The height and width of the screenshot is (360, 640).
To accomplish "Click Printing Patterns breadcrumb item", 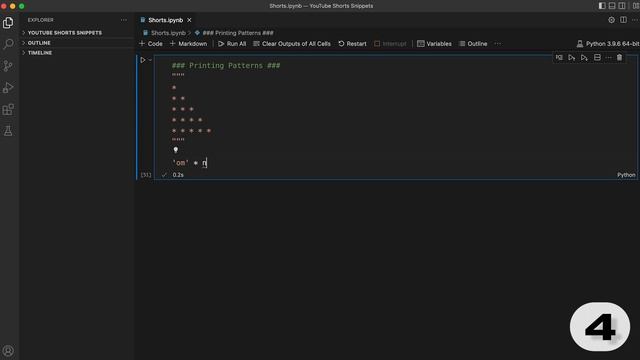I will (238, 33).
